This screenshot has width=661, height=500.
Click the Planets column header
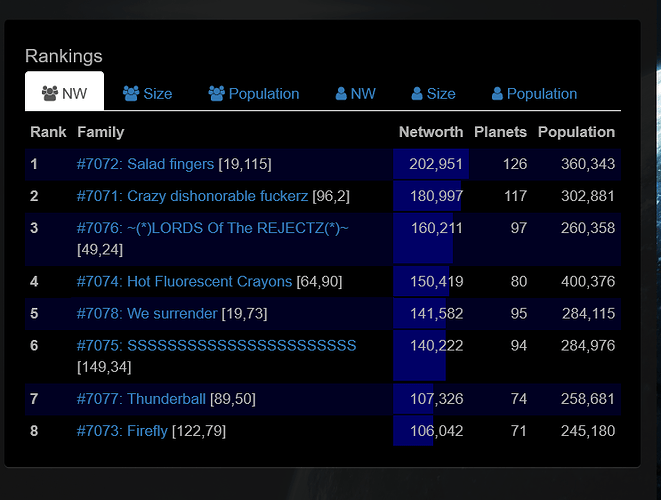500,132
